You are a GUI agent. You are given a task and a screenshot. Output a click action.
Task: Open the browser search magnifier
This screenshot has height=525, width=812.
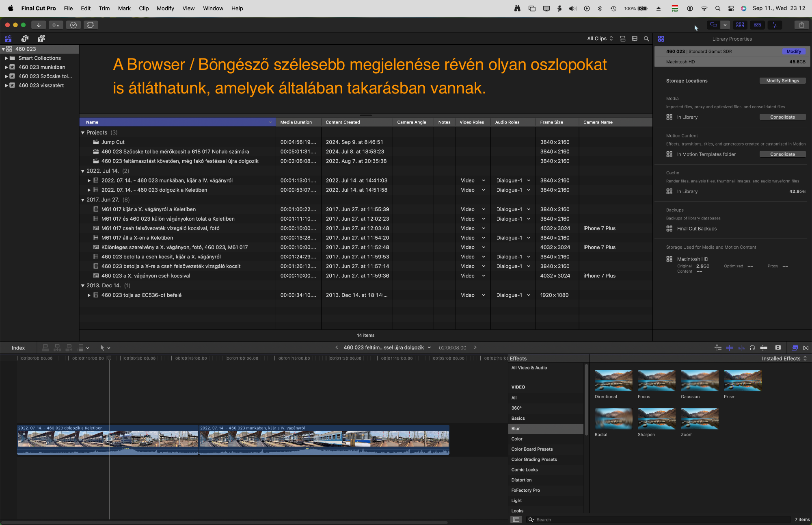point(646,39)
